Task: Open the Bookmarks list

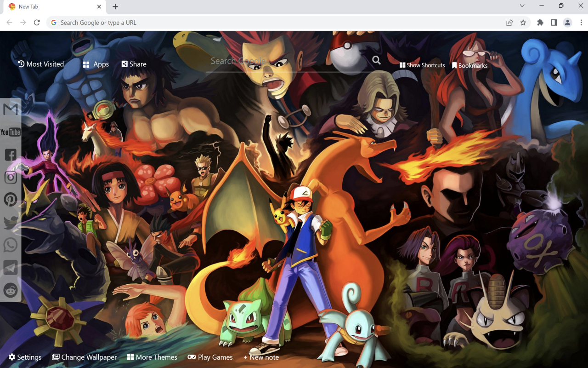Action: coord(469,66)
